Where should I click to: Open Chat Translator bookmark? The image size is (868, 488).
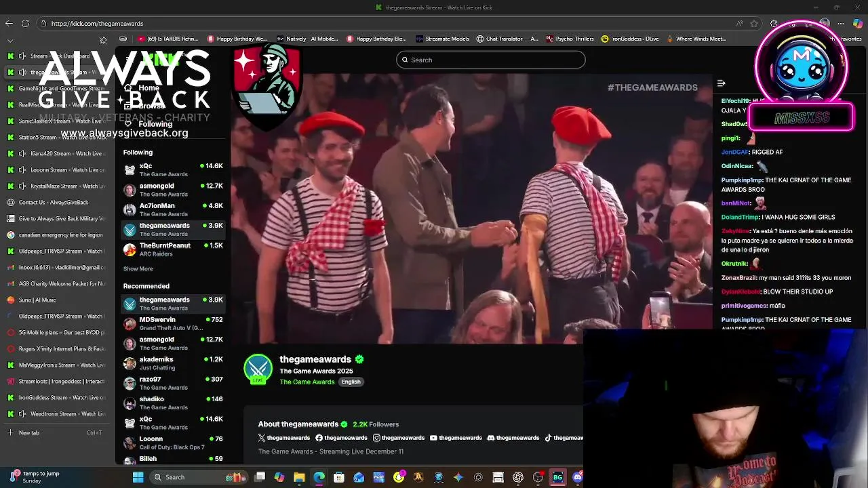pyautogui.click(x=507, y=39)
